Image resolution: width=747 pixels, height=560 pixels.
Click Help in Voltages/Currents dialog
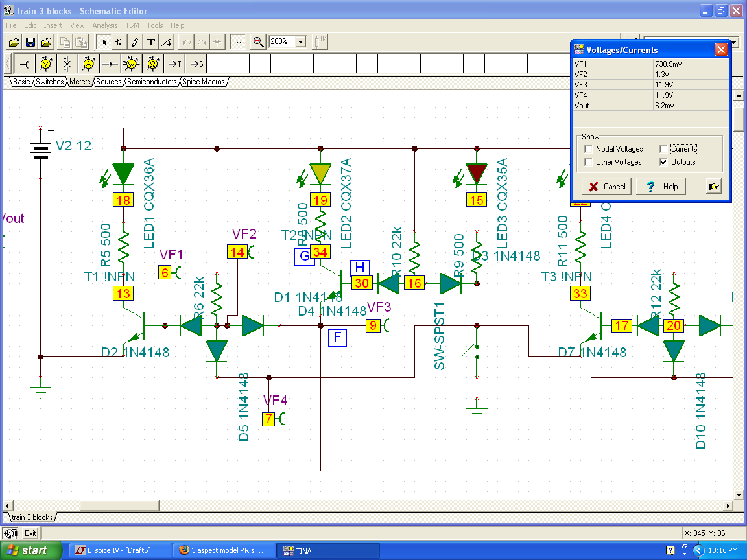click(x=661, y=186)
